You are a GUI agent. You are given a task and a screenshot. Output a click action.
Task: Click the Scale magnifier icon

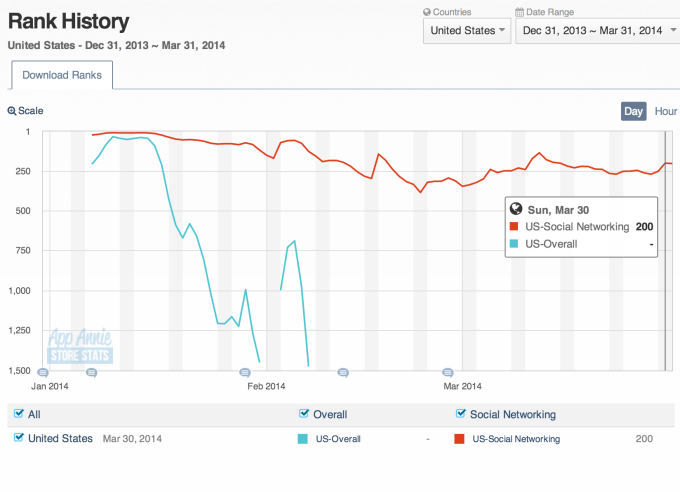[12, 112]
